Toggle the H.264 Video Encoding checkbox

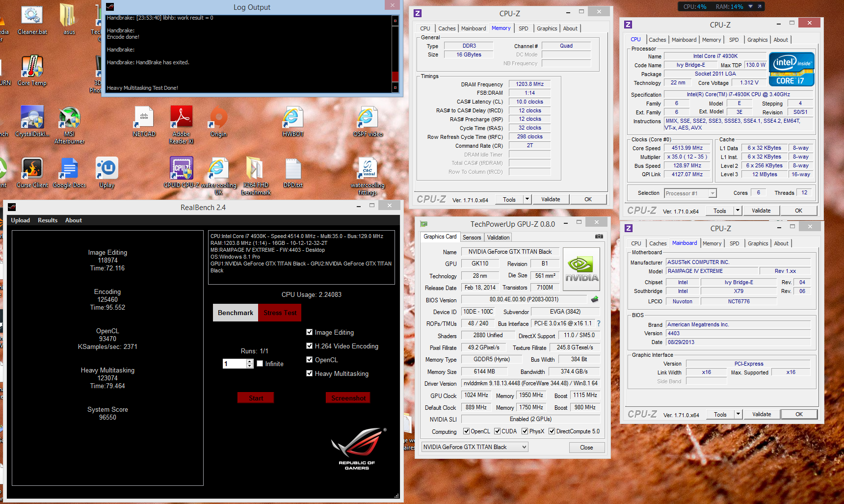pyautogui.click(x=309, y=346)
